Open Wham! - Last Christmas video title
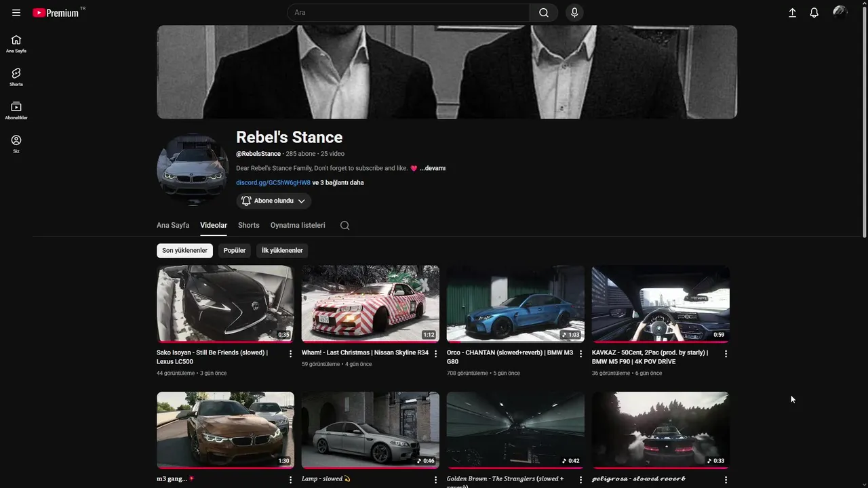Image resolution: width=868 pixels, height=488 pixels. click(365, 352)
